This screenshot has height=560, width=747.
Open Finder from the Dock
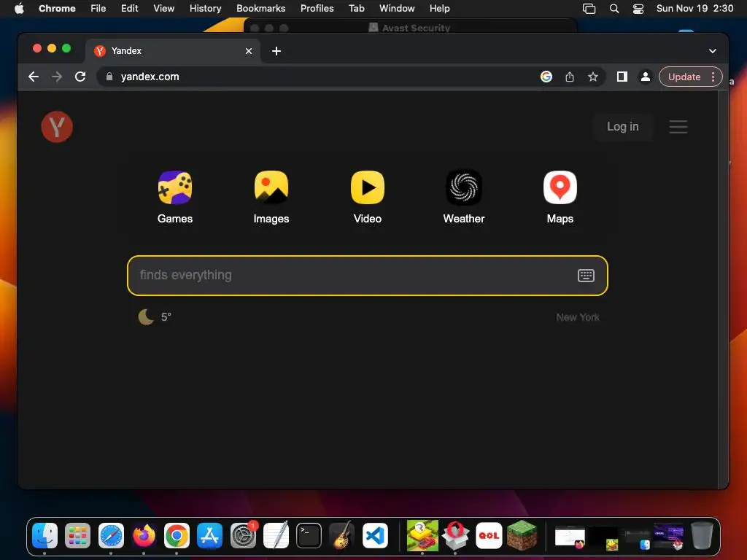coord(44,535)
